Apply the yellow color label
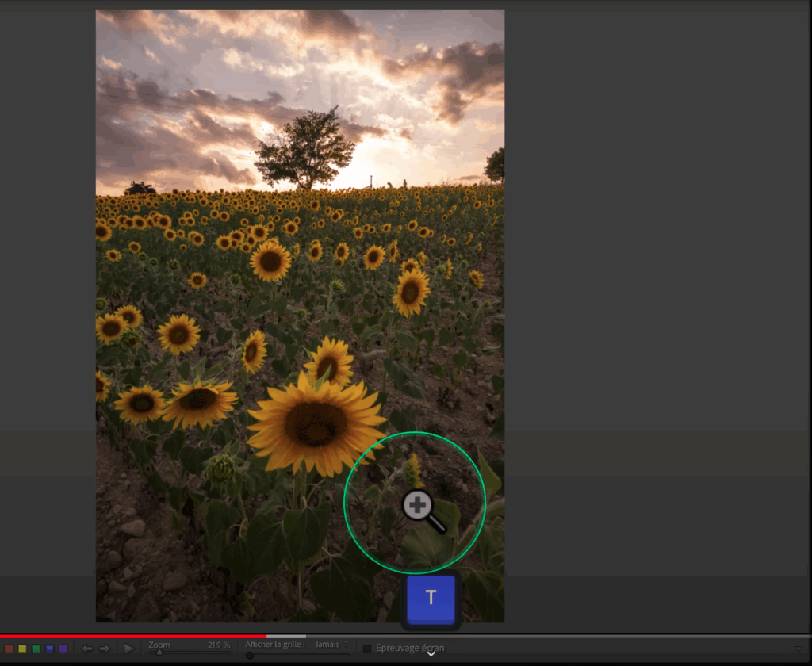This screenshot has height=666, width=812. 21,649
